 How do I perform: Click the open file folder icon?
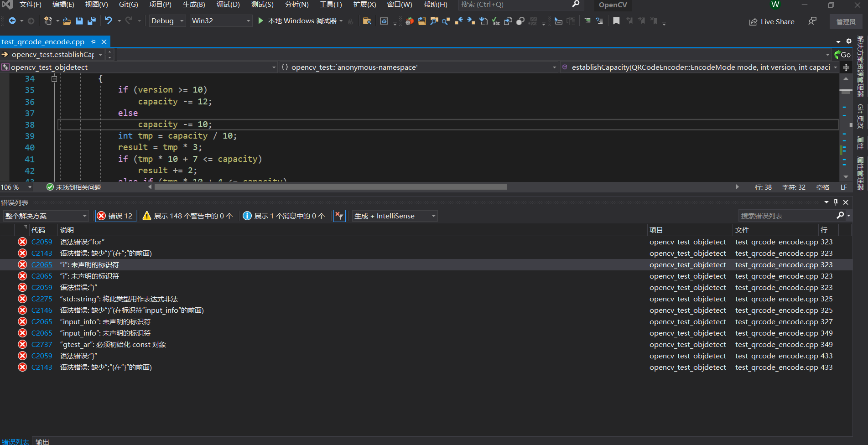[67, 21]
